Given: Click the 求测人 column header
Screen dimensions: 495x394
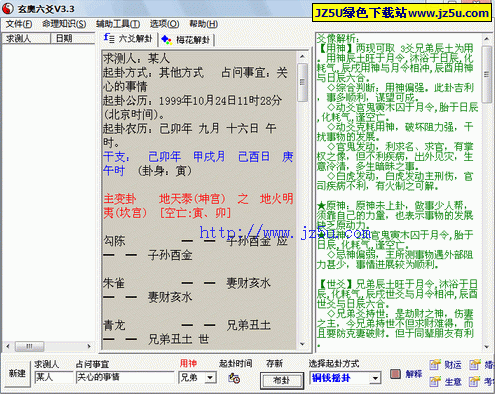Looking at the screenshot, I should [x=26, y=39].
